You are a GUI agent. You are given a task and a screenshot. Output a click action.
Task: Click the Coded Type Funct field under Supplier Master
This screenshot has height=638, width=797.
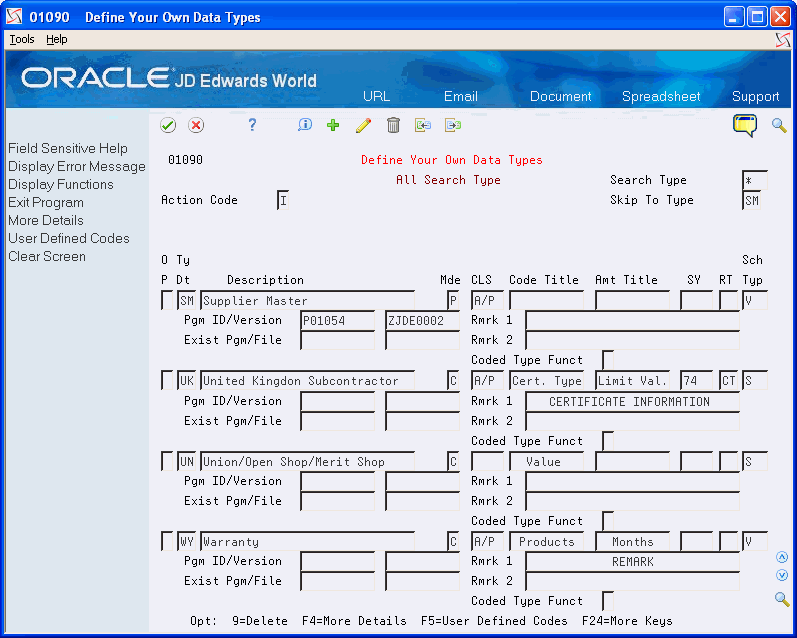tap(608, 360)
